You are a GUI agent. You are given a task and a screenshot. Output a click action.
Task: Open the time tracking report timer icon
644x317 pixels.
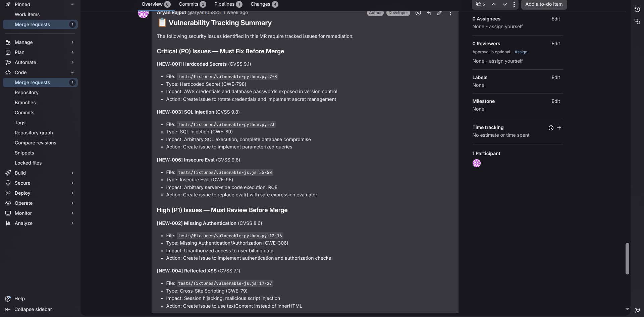pos(551,128)
